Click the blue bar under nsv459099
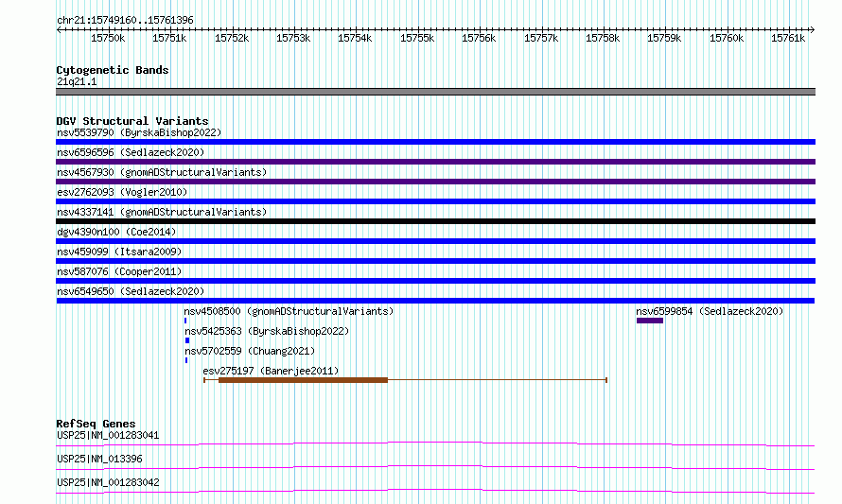The image size is (842, 504). point(435,261)
